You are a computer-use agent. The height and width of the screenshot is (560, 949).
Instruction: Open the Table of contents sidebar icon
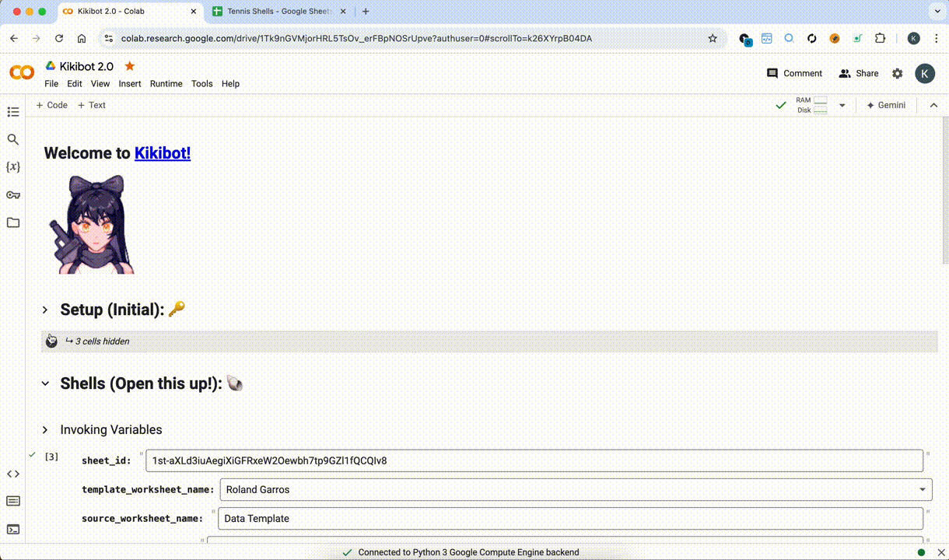(x=12, y=112)
